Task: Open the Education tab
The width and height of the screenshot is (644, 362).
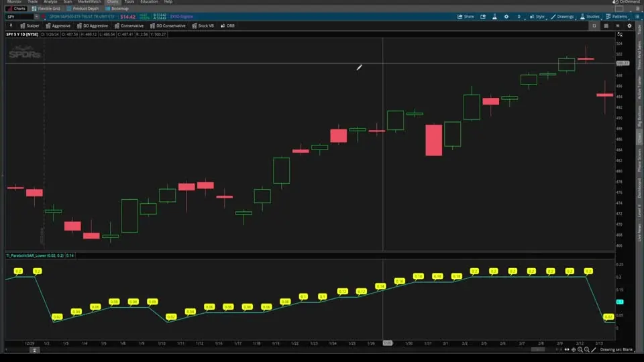Action: (149, 1)
